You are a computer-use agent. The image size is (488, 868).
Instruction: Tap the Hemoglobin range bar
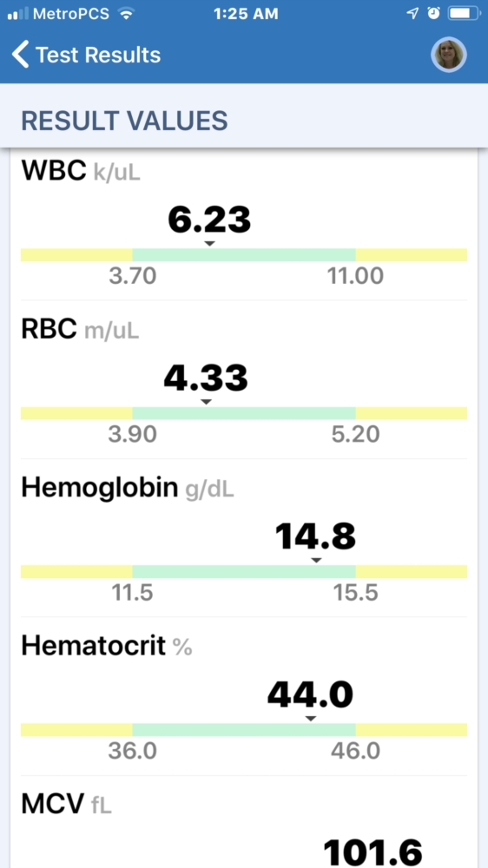coord(244,571)
